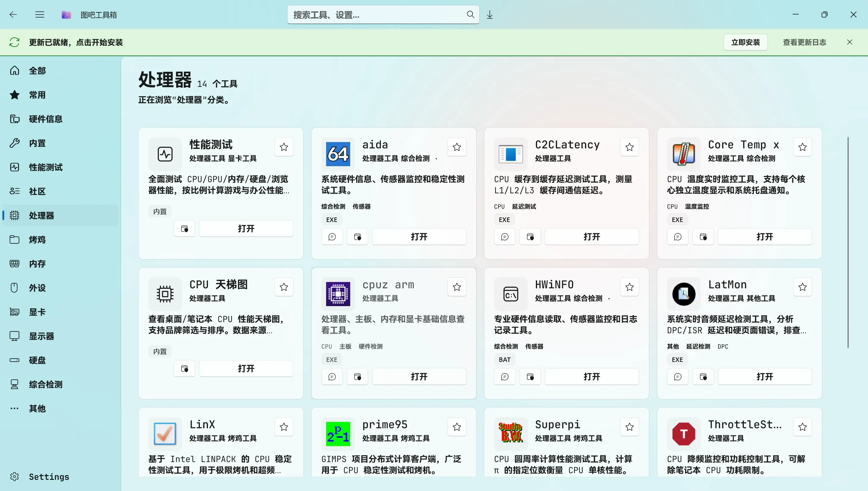Toggle the hamburger navigation menu

click(40, 14)
